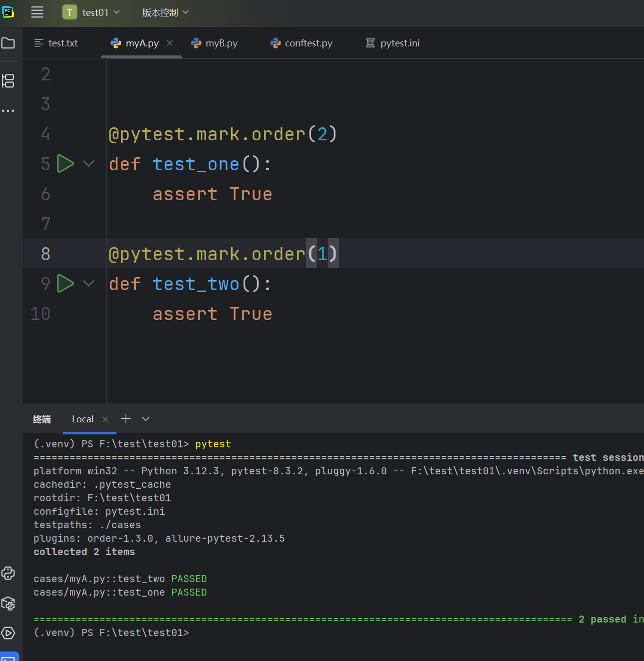Click line number 4 in gutter
The width and height of the screenshot is (644, 661).
pyautogui.click(x=45, y=134)
